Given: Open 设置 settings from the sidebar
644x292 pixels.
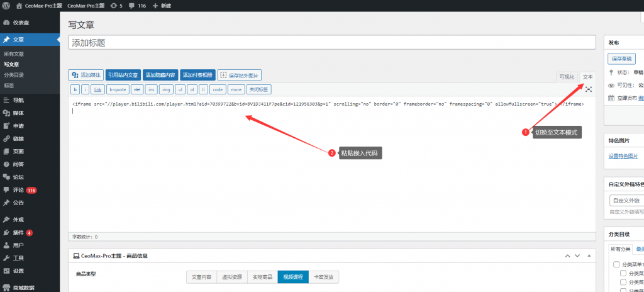Looking at the screenshot, I should pos(6,271).
